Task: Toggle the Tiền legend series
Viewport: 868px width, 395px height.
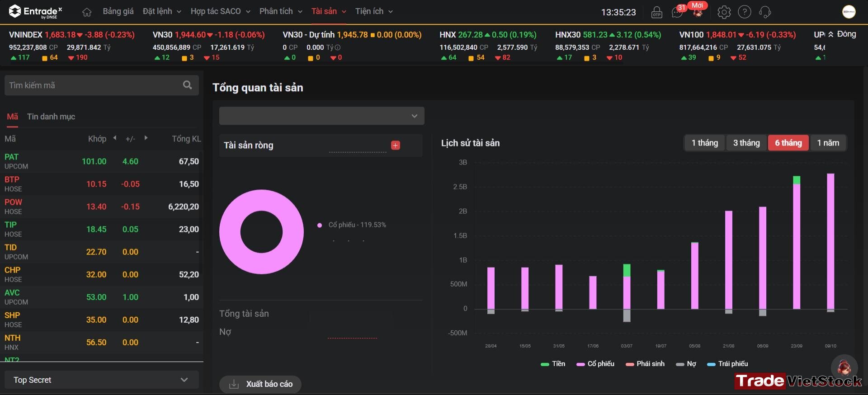Action: pos(553,364)
